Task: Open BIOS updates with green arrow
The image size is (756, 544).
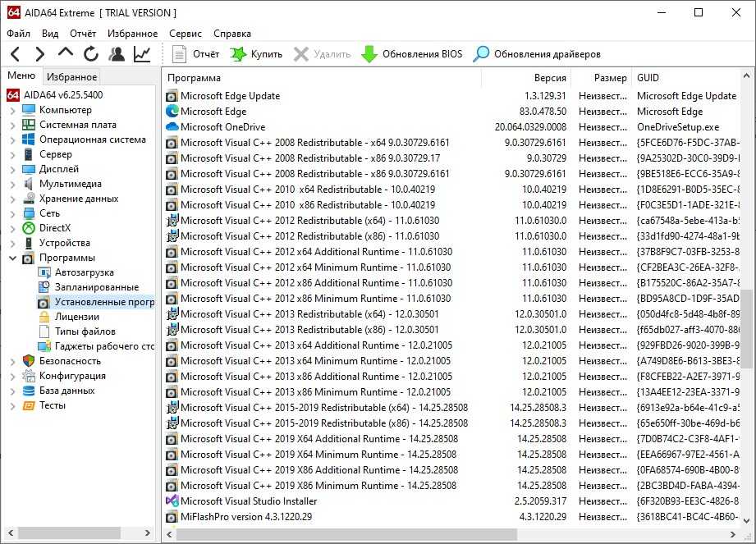Action: pos(412,54)
